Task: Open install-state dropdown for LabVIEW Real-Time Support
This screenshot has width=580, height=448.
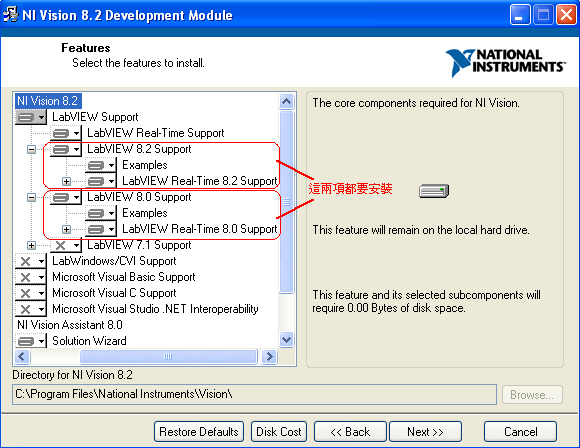Action: pos(66,133)
